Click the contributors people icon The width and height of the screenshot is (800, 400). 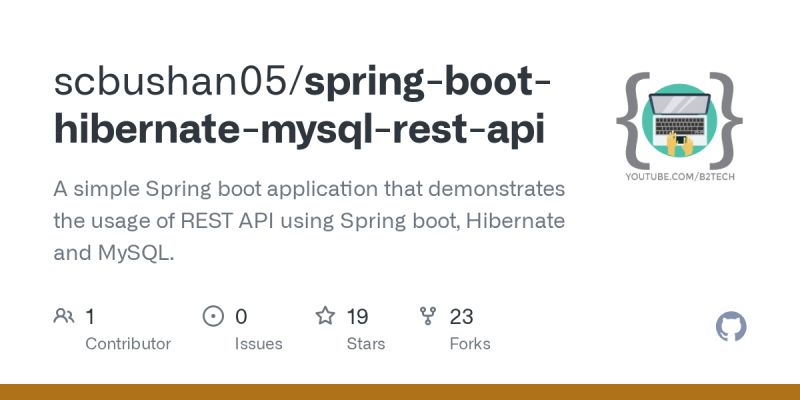64,316
